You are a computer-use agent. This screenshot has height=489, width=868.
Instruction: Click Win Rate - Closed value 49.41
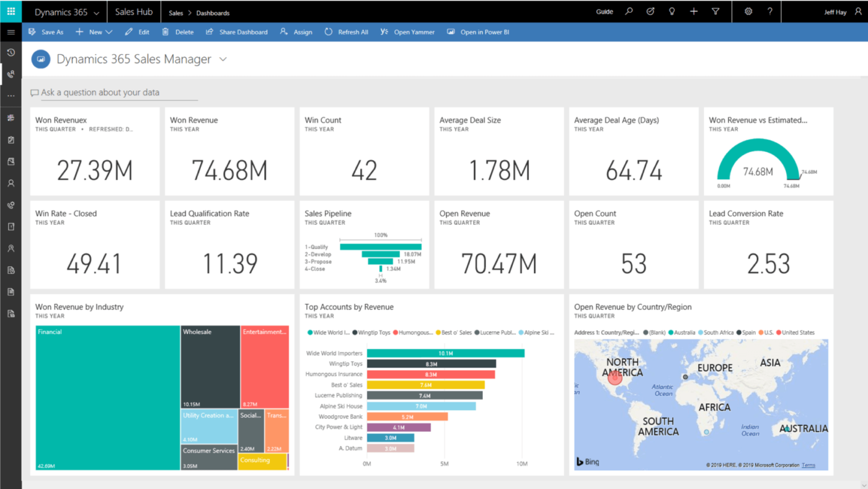pos(94,264)
